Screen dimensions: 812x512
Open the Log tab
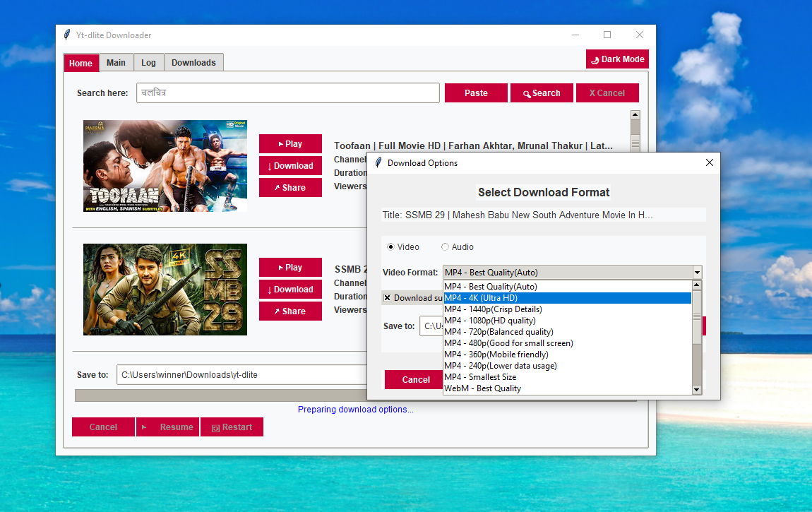(x=148, y=63)
